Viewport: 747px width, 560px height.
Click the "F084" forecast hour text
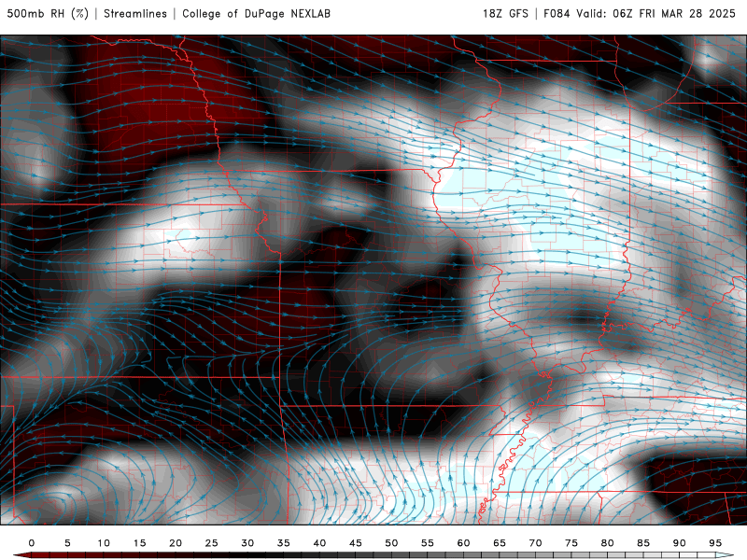click(x=557, y=14)
